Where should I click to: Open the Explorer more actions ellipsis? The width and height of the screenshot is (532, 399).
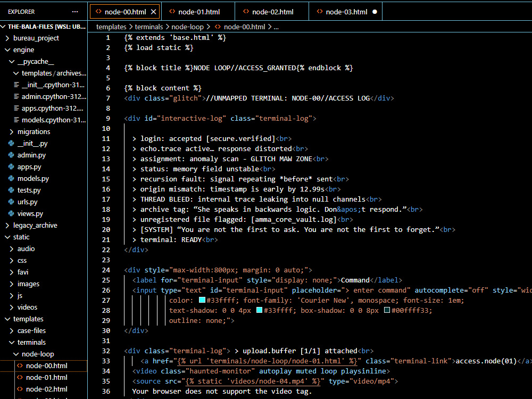(75, 12)
